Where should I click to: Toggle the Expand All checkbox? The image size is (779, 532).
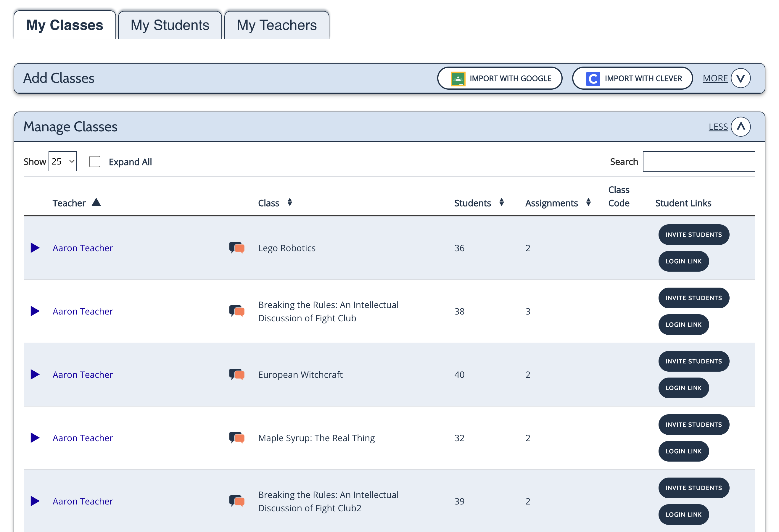tap(94, 162)
